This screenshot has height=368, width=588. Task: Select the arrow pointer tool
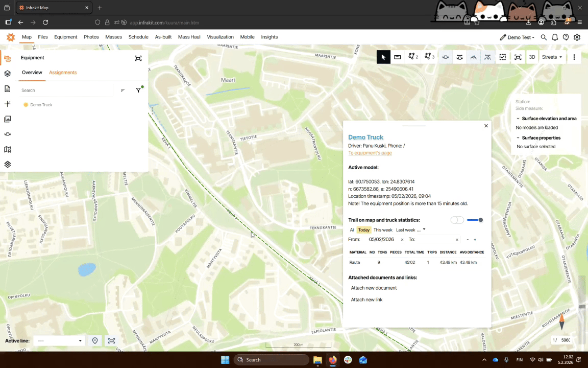point(383,57)
